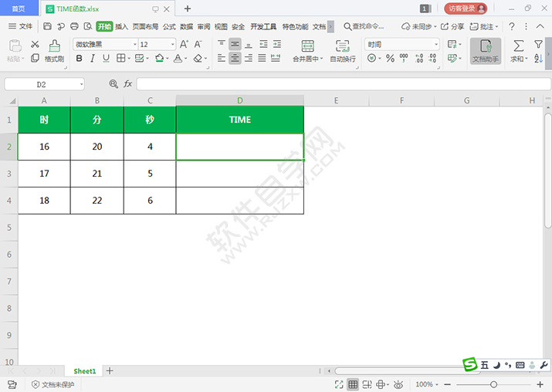Toggle underline formatting

point(106,59)
